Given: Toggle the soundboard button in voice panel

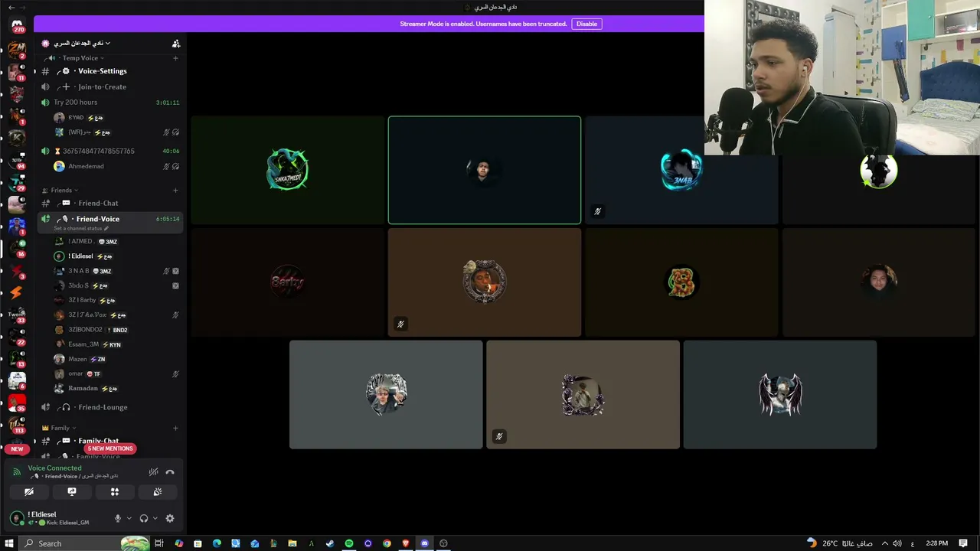Looking at the screenshot, I should coord(158,492).
